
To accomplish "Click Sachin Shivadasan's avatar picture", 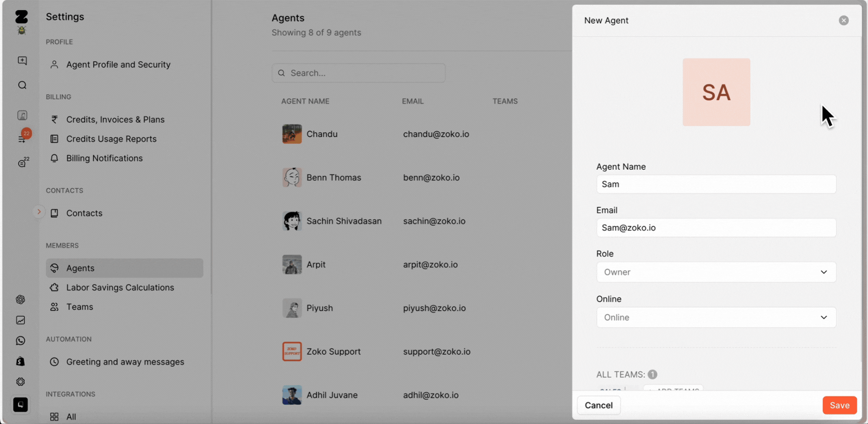I will [292, 221].
